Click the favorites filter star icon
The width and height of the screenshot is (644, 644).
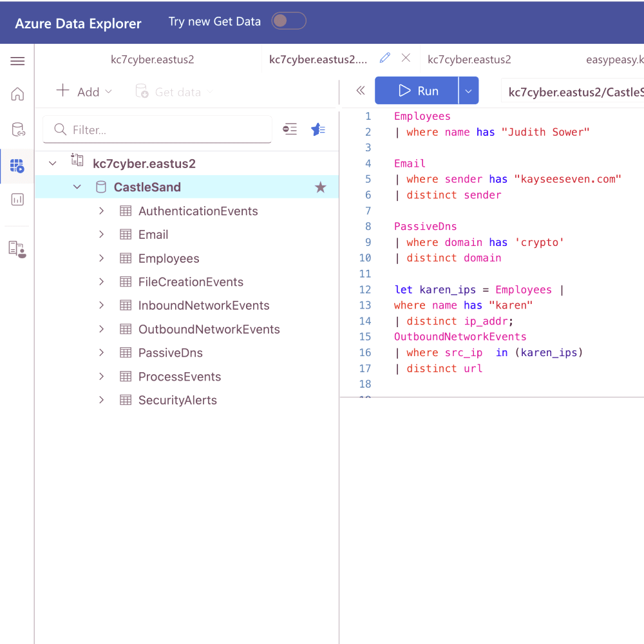pos(318,129)
